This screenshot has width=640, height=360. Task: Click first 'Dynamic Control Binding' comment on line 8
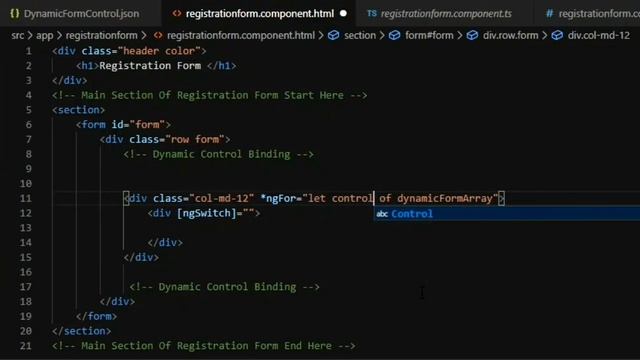(219, 154)
